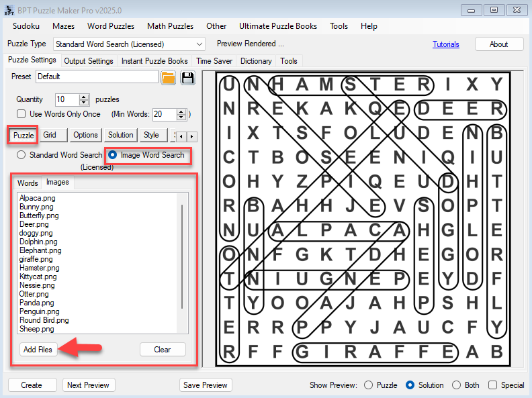Click the Add Files button
Image resolution: width=532 pixels, height=398 pixels.
coord(38,350)
